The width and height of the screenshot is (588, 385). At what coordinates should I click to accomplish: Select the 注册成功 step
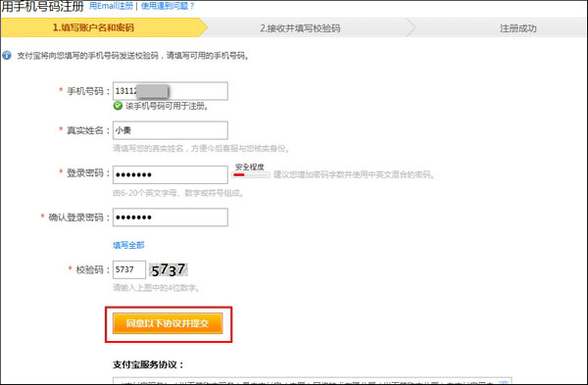click(517, 28)
